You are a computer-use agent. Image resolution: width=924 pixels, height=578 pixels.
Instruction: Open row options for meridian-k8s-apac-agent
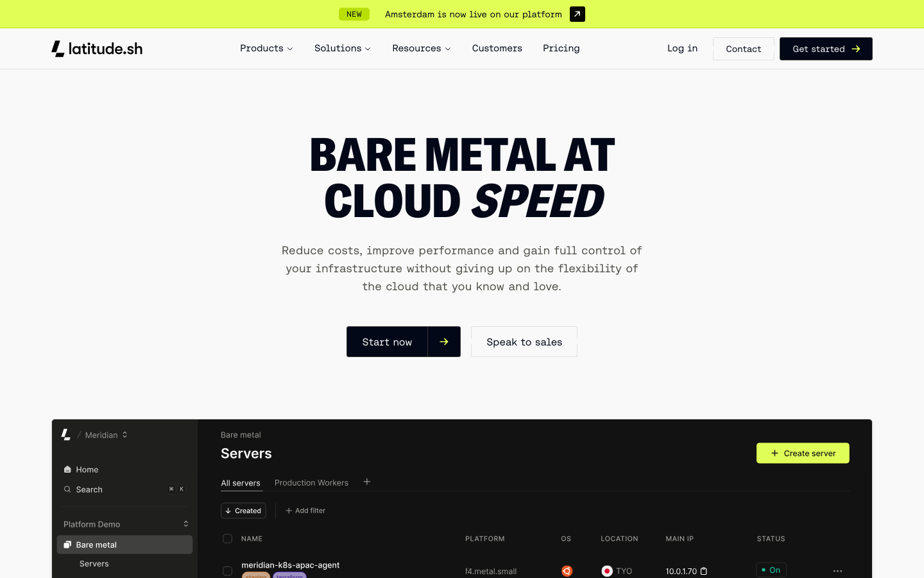point(837,571)
